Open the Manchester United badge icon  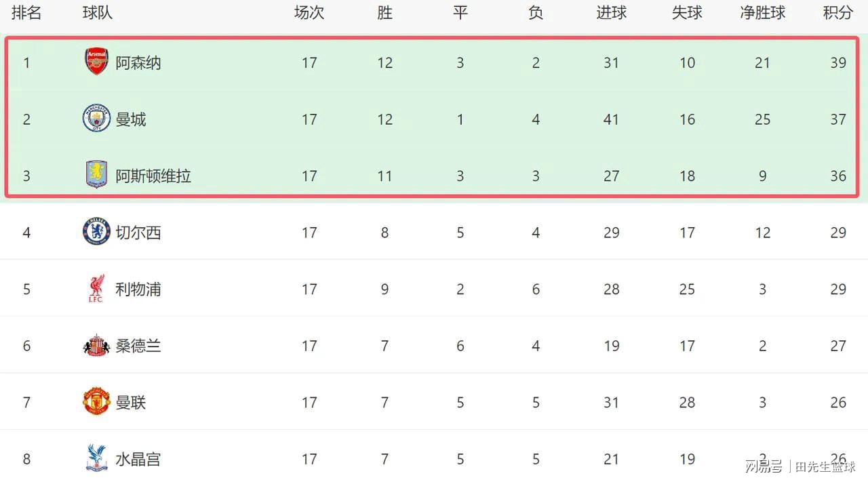click(x=96, y=402)
